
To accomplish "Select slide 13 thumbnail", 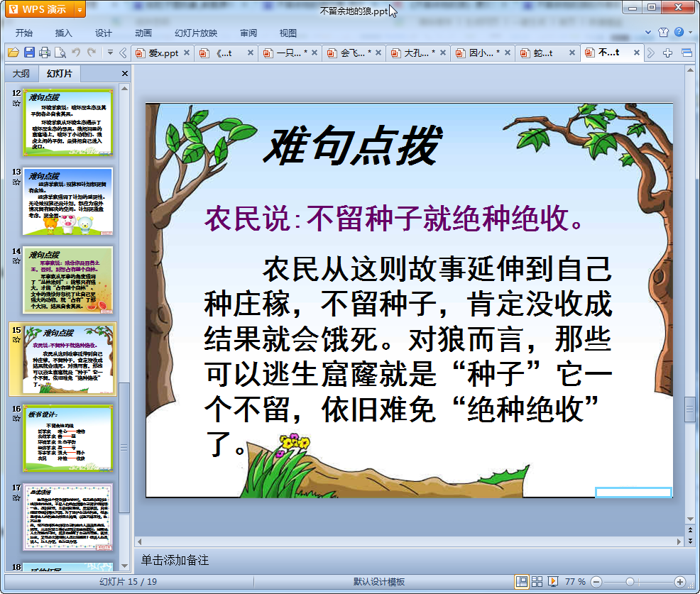I will [68, 202].
